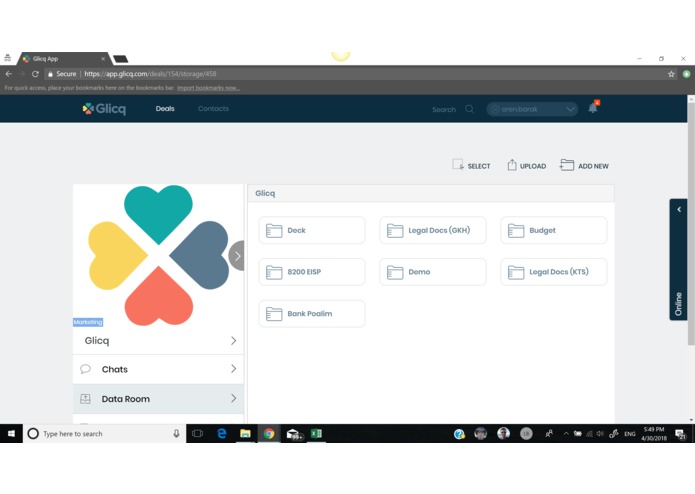This screenshot has height=494, width=695.
Task: Open File Explorer from taskbar
Action: (245, 433)
